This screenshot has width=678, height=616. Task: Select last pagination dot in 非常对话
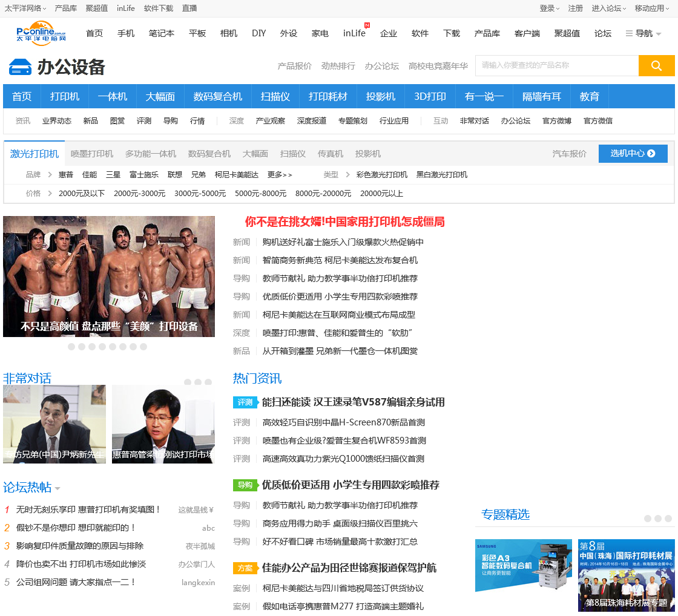(208, 382)
